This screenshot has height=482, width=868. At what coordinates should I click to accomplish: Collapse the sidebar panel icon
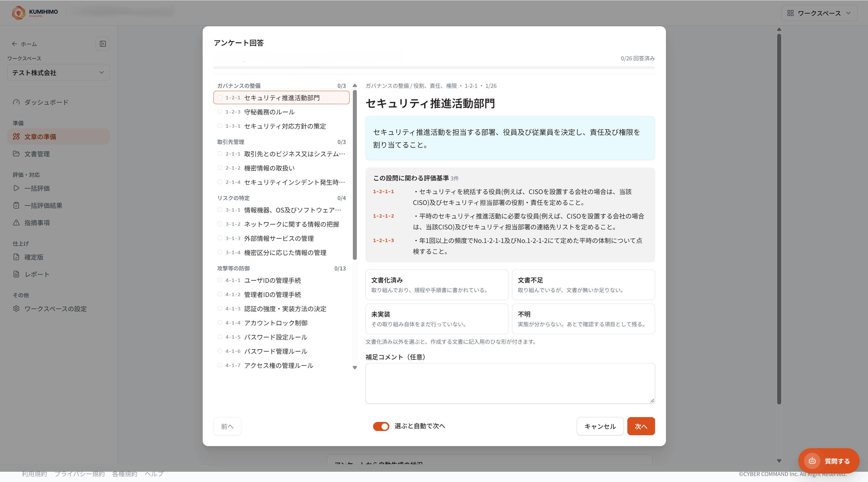pos(103,44)
